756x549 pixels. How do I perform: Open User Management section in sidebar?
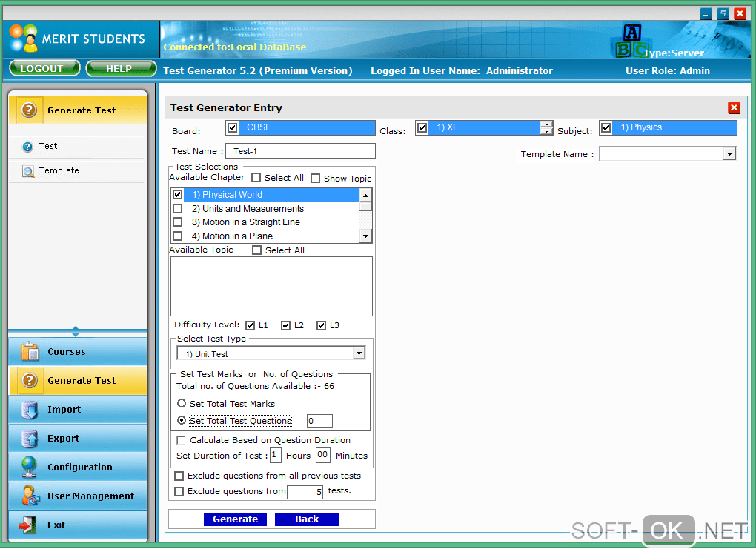(x=78, y=496)
